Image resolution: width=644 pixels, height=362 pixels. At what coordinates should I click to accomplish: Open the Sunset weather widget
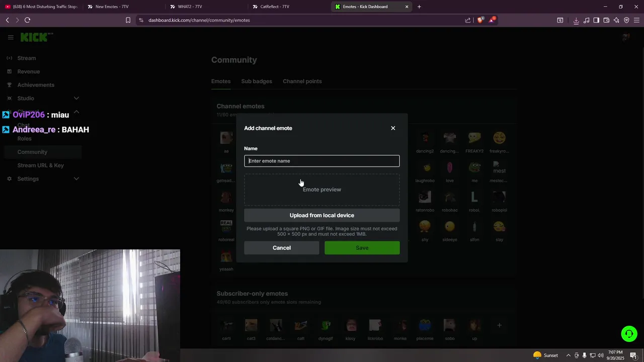(x=545, y=355)
